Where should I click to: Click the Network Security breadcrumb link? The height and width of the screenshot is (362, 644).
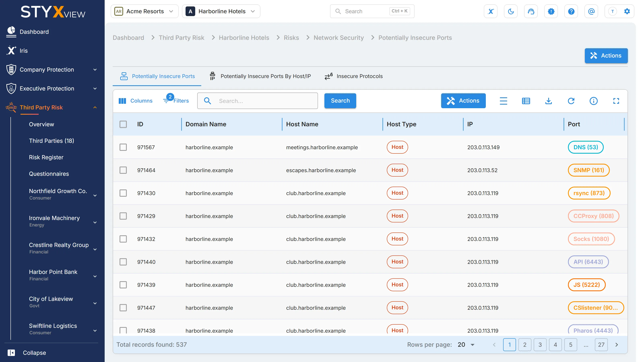tap(339, 37)
